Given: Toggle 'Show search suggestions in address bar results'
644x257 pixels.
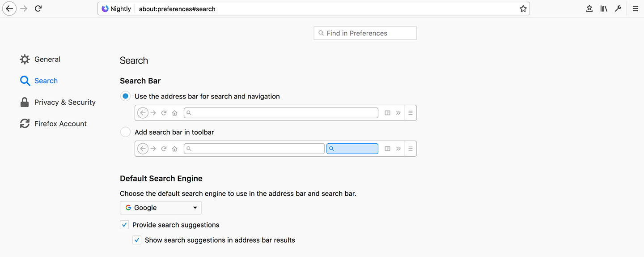Looking at the screenshot, I should pyautogui.click(x=137, y=240).
